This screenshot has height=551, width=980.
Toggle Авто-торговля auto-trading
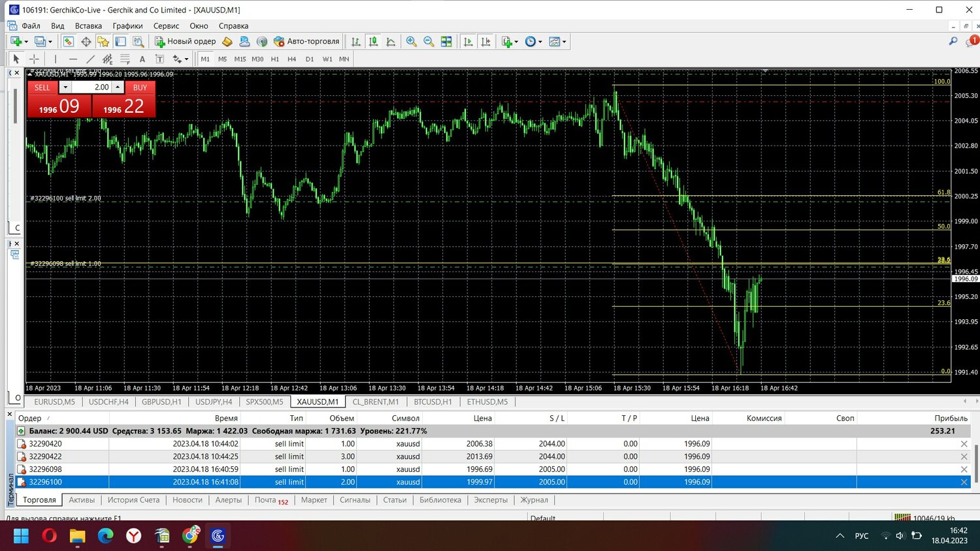(306, 41)
